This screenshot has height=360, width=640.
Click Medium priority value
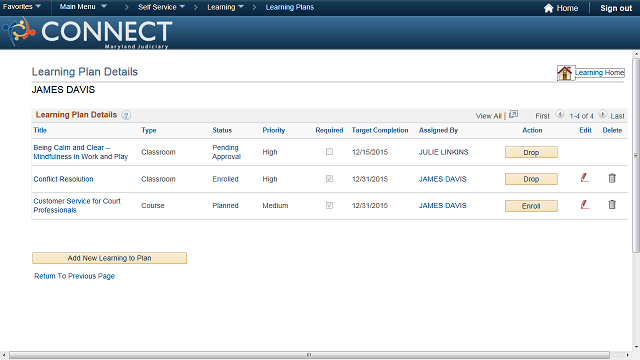click(x=275, y=205)
